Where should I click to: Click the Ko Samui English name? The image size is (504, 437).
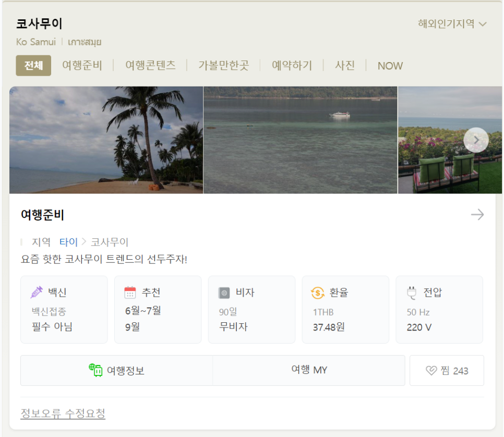[36, 42]
